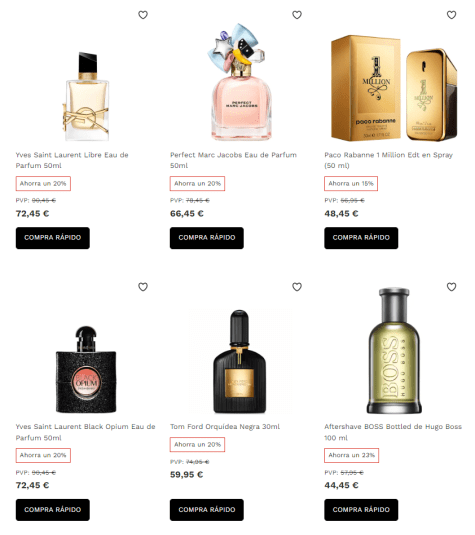The height and width of the screenshot is (535, 475).
Task: Tap heart icon for Paco Rabanne 1 Million
Action: (x=451, y=15)
